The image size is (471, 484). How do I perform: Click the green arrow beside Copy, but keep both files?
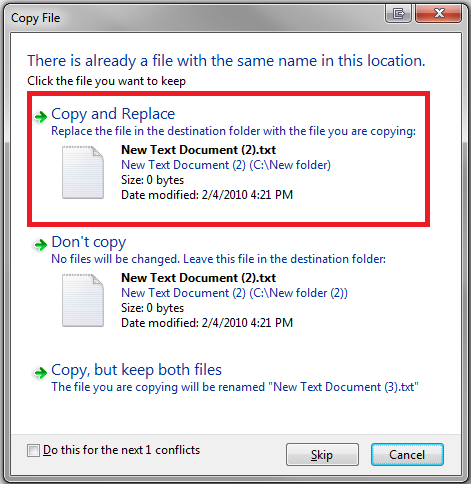coord(41,372)
